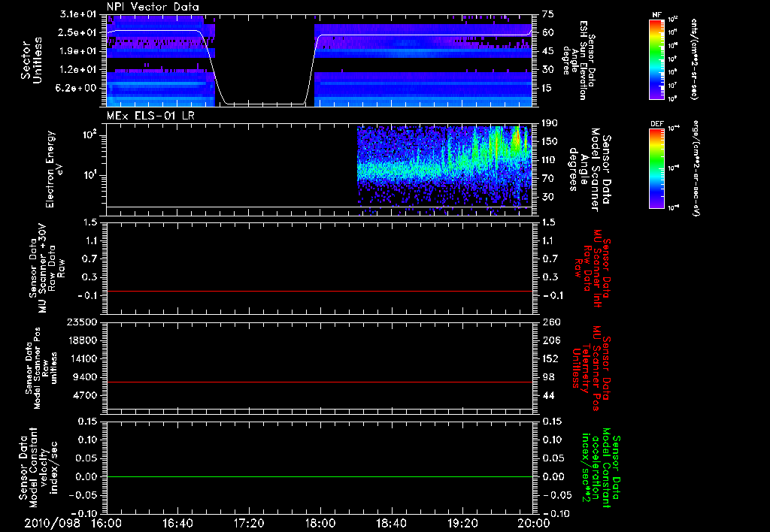The width and height of the screenshot is (770, 532).
Task: Click the 6.2e+00 sector tick value
Action: tap(77, 88)
